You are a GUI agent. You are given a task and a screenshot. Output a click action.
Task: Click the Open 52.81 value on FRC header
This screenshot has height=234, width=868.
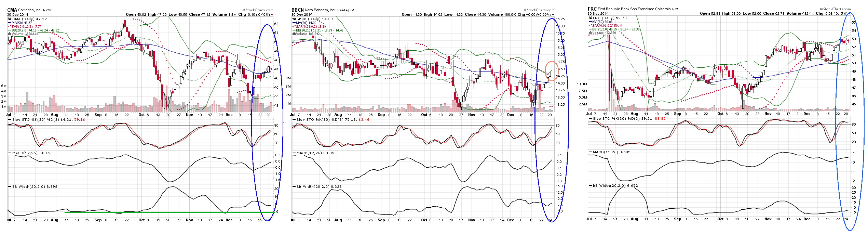710,13
